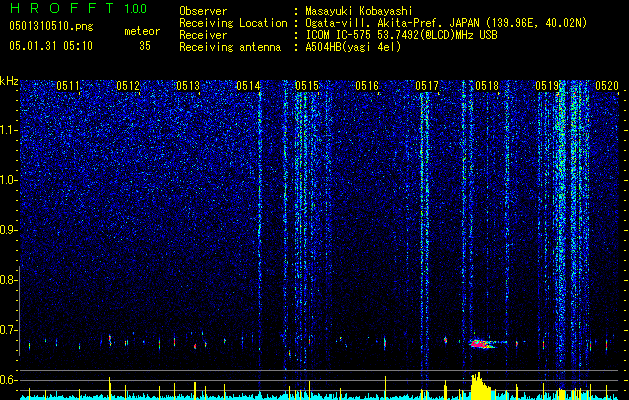Screen dimensions: 629x400
Task: Click the 0512 time marker
Action: pyautogui.click(x=128, y=85)
